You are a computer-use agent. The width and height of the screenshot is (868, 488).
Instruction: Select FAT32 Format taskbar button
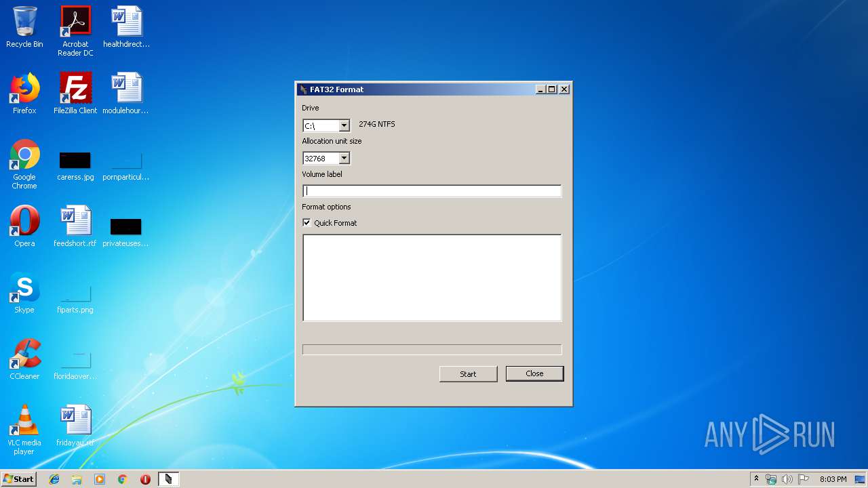pyautogui.click(x=168, y=479)
